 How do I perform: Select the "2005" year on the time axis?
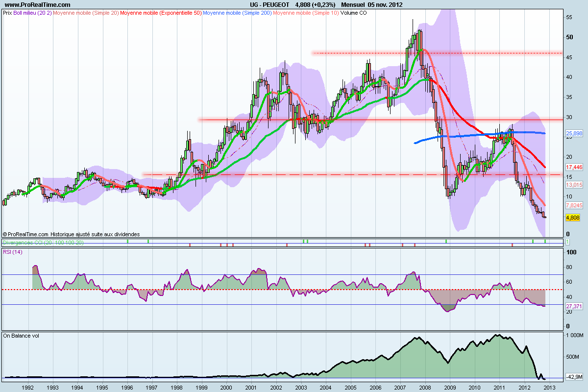point(350,387)
